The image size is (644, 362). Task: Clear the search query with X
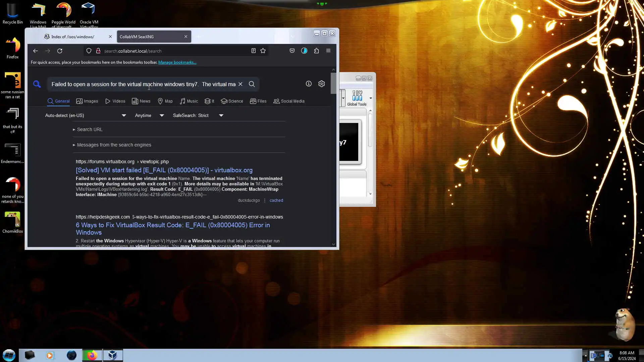(240, 84)
